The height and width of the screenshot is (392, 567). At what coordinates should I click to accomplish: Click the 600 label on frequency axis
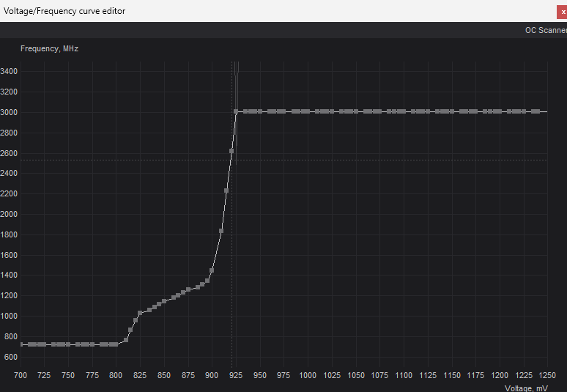pyautogui.click(x=11, y=357)
